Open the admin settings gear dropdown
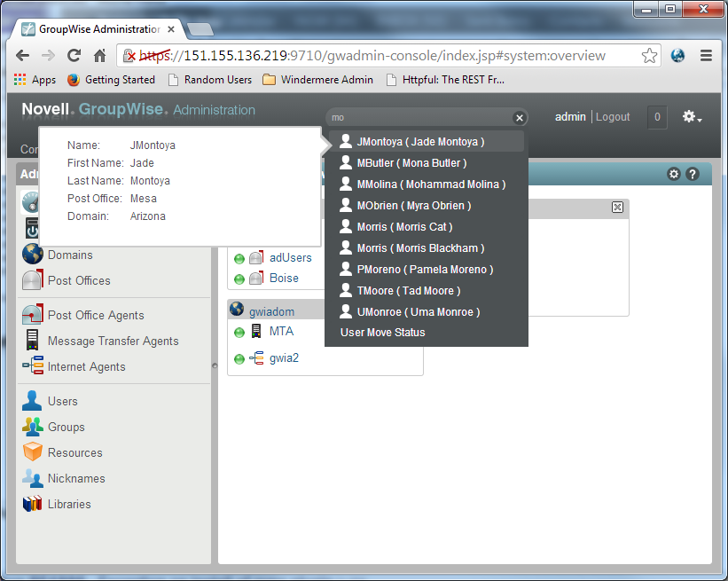Viewport: 728px width, 581px height. tap(692, 117)
